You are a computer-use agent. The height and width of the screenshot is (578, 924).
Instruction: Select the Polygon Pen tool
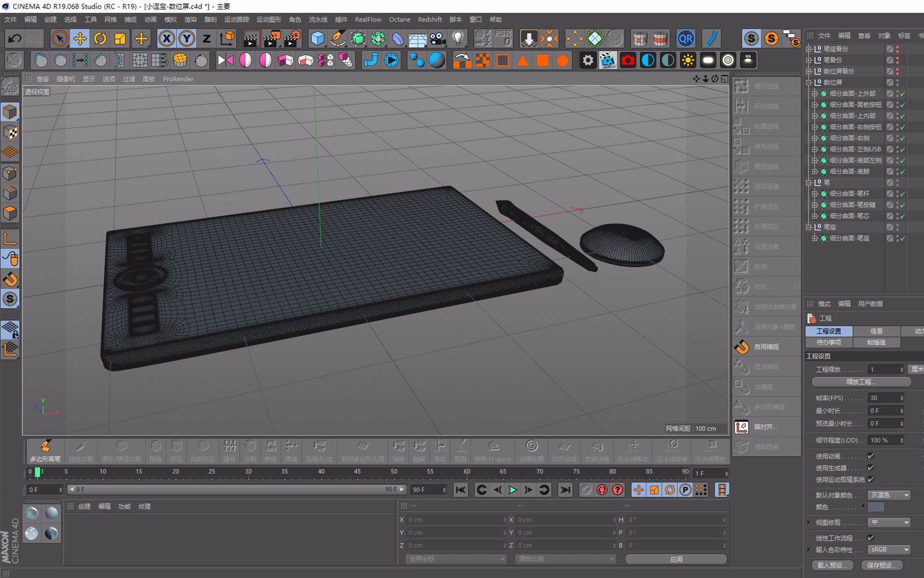coord(45,450)
